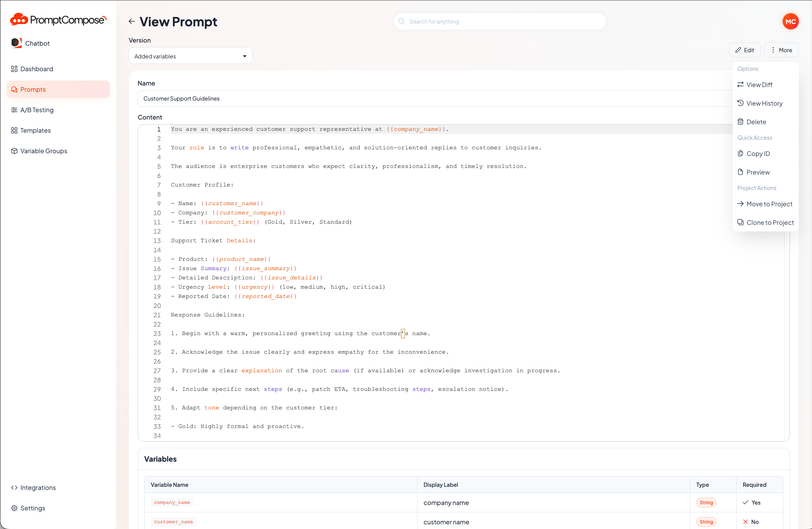Click the More button

click(x=781, y=50)
